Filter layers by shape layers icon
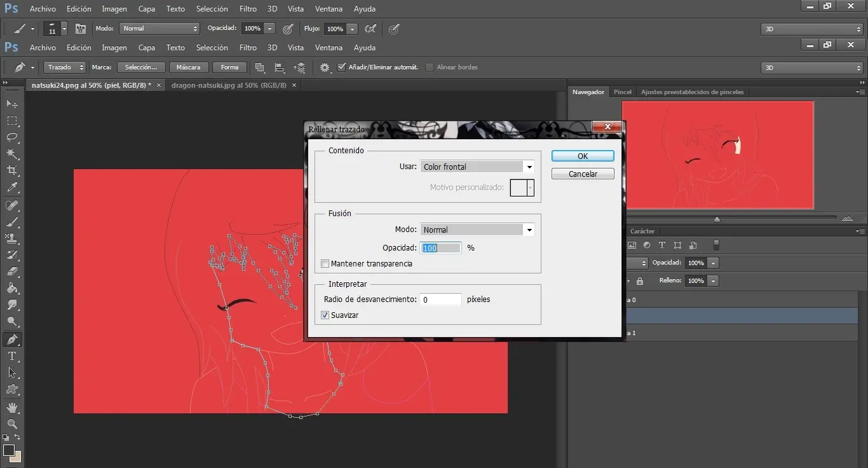 pyautogui.click(x=677, y=245)
